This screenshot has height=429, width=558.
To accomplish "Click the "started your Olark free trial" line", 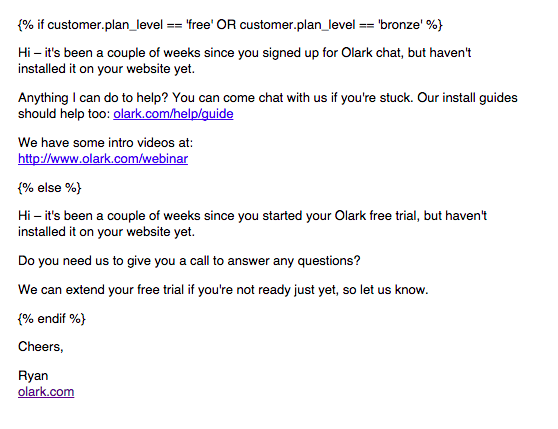I will (x=252, y=216).
